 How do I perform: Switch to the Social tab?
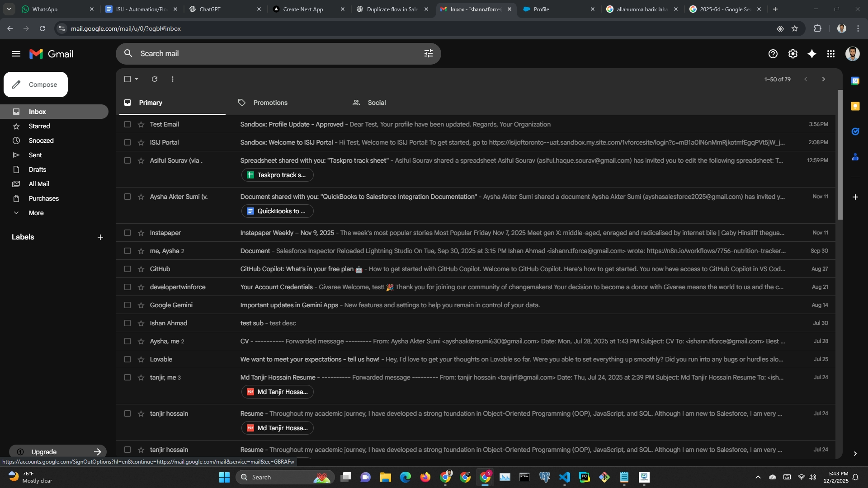point(376,103)
